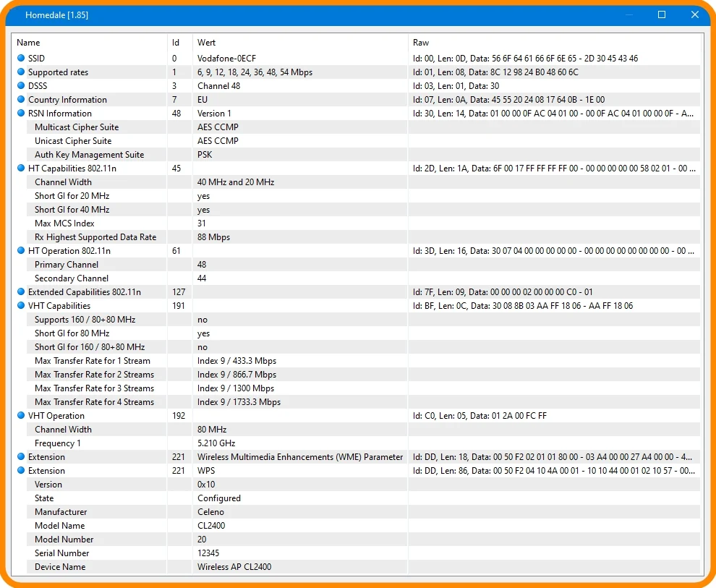Click the Country Information value EU

[x=203, y=100]
